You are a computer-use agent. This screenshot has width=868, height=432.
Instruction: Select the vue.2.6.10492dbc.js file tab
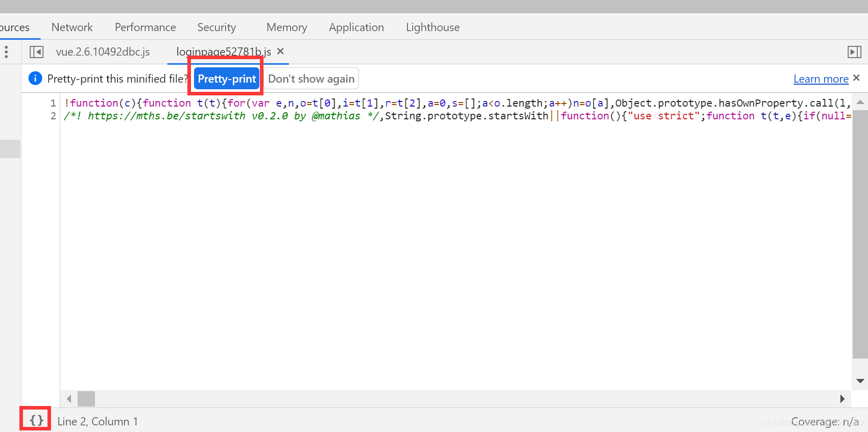coord(103,52)
